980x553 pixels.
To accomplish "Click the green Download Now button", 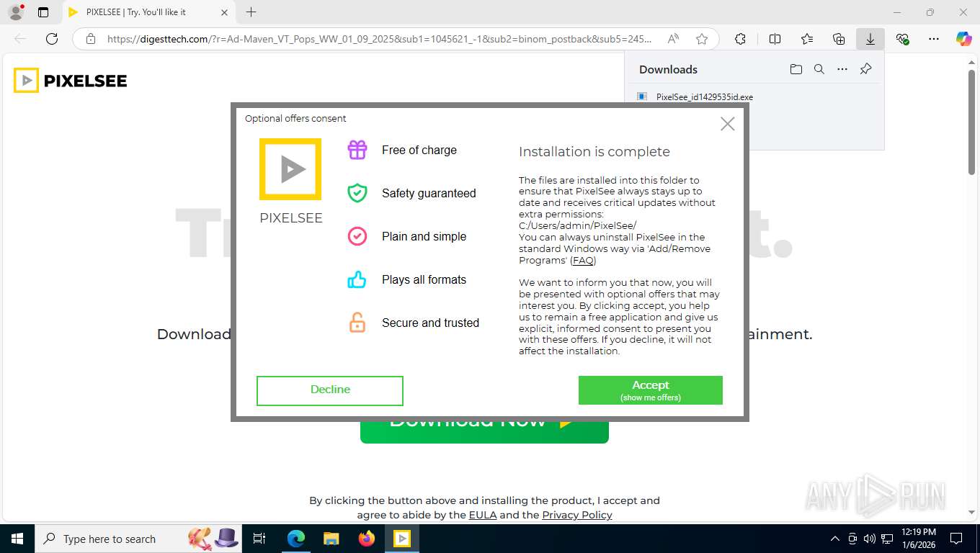I will tap(484, 431).
